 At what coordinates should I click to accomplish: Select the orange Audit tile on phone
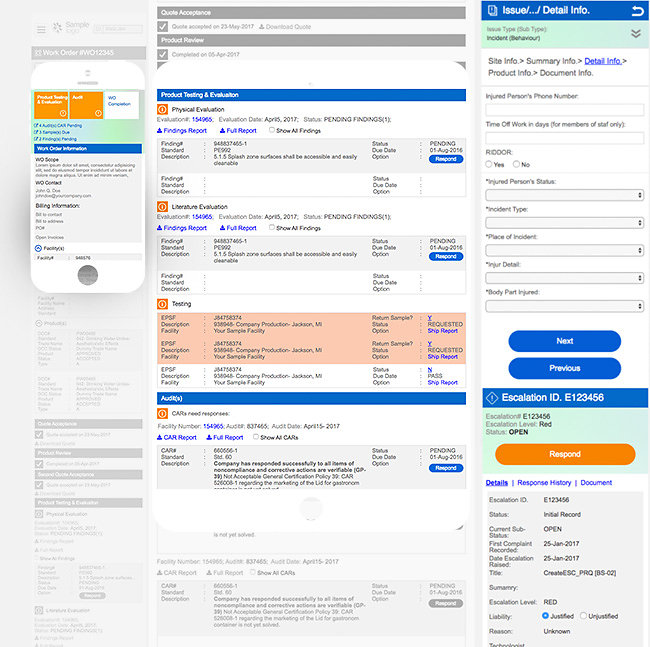tap(86, 105)
